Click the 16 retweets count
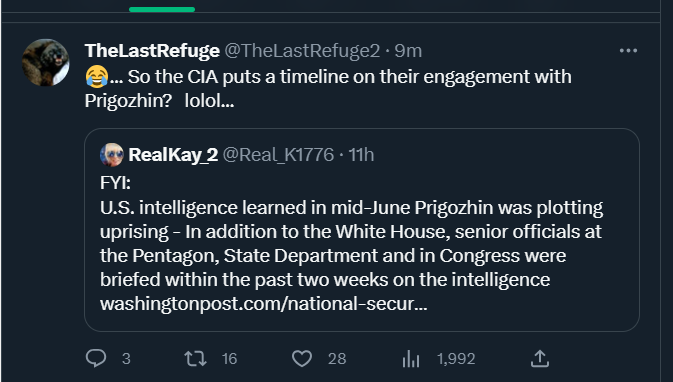 point(229,358)
